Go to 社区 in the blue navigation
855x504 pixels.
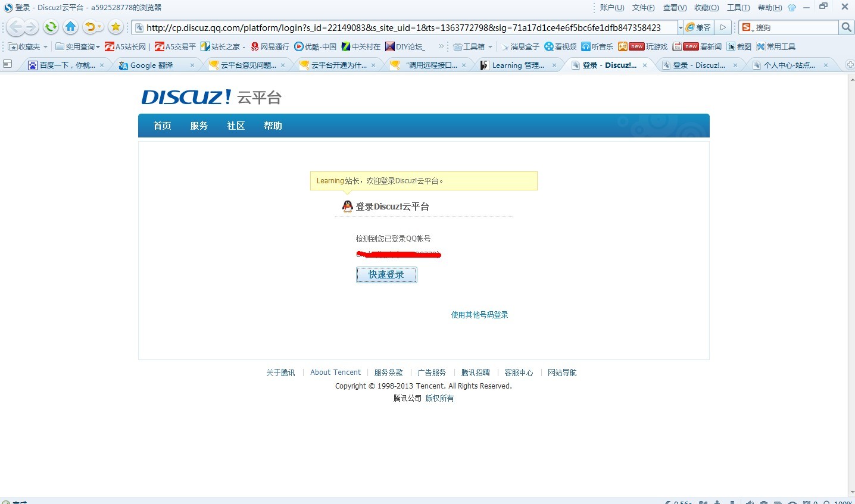click(236, 126)
